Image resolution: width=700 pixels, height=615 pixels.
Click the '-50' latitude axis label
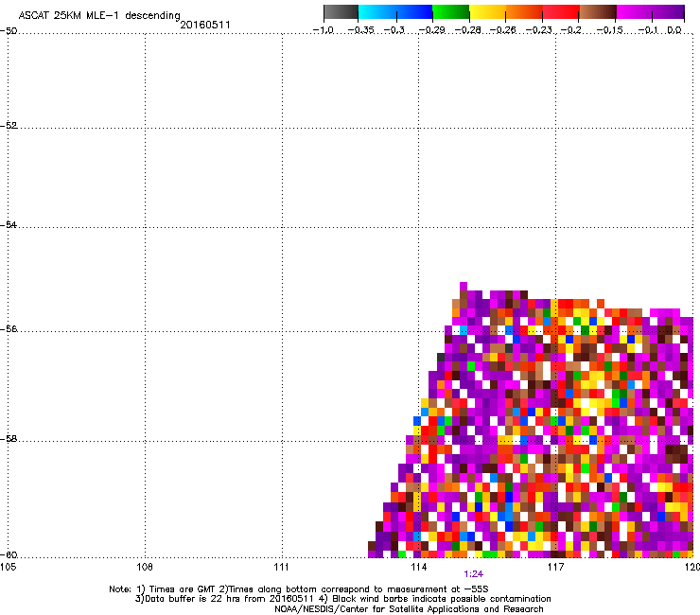(x=9, y=31)
